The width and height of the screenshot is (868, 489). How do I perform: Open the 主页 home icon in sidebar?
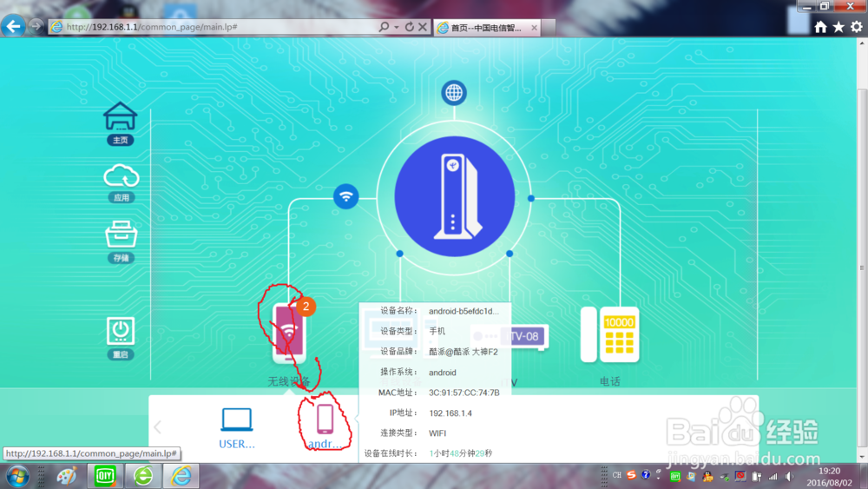[120, 123]
